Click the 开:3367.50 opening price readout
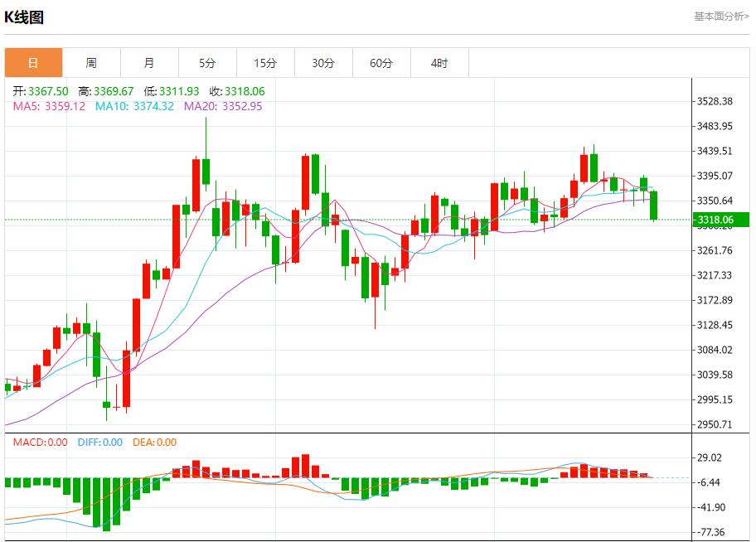The image size is (756, 542). (40, 91)
